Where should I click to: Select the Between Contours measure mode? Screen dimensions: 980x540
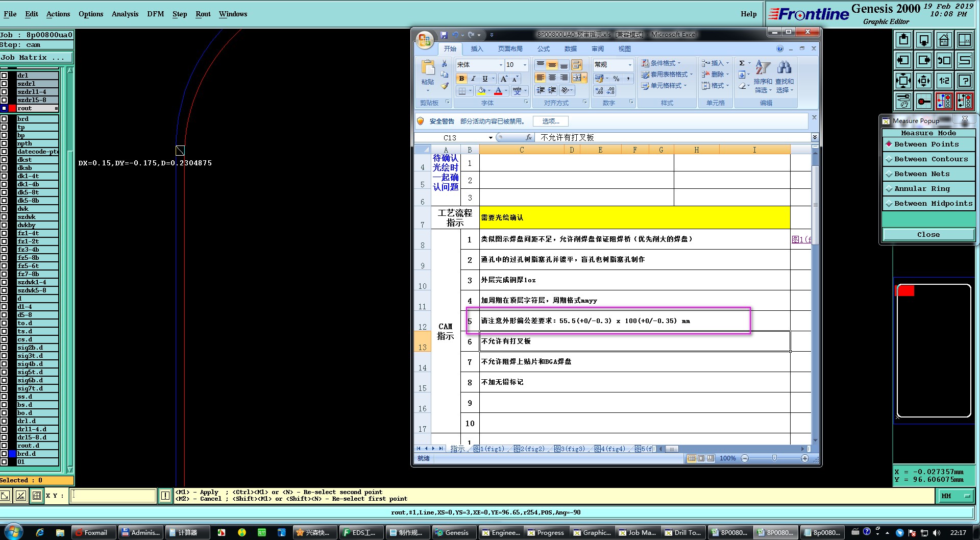928,159
